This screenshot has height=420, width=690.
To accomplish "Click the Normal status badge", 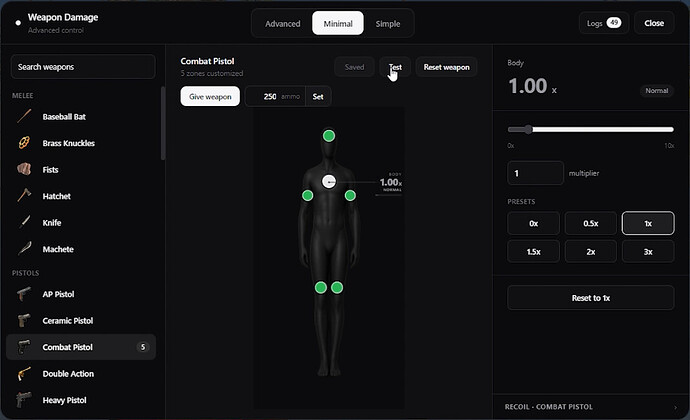I will [657, 90].
